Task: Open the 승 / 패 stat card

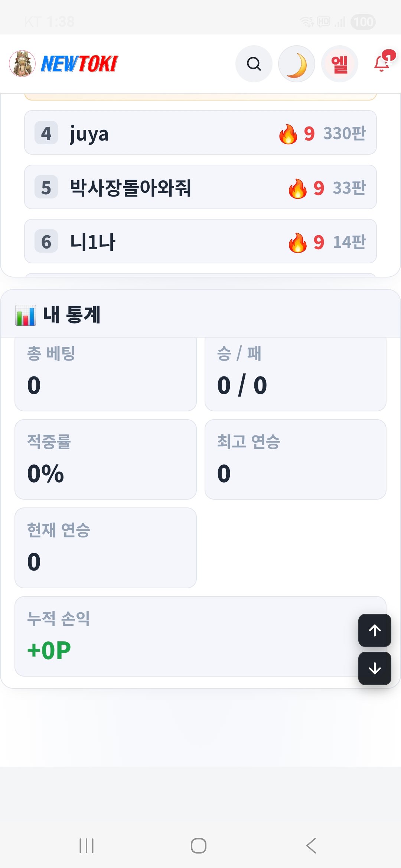Action: click(296, 374)
